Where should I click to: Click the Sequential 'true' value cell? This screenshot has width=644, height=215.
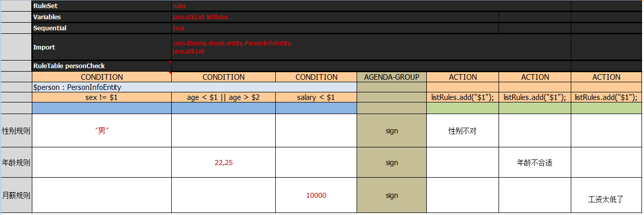(335, 28)
